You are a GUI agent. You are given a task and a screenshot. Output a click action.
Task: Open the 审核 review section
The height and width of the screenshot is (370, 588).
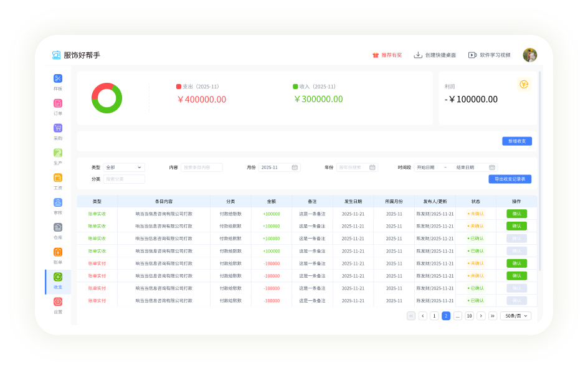58,202
